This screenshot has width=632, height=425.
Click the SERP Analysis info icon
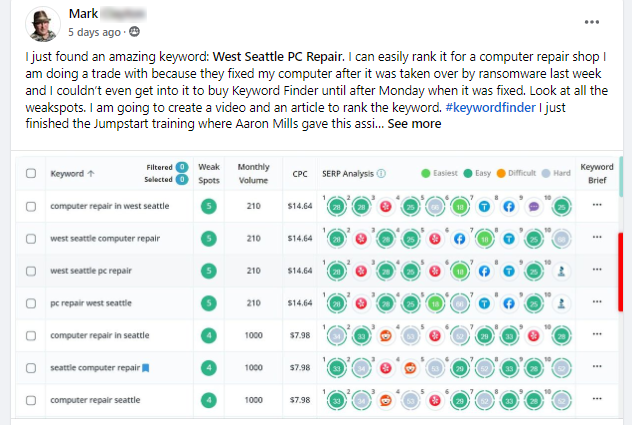click(x=382, y=173)
